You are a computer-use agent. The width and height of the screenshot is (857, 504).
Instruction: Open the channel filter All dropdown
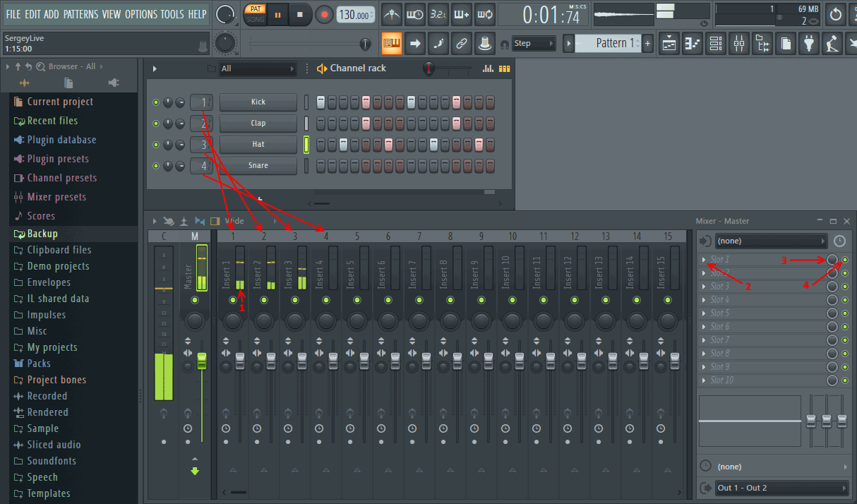click(x=258, y=68)
